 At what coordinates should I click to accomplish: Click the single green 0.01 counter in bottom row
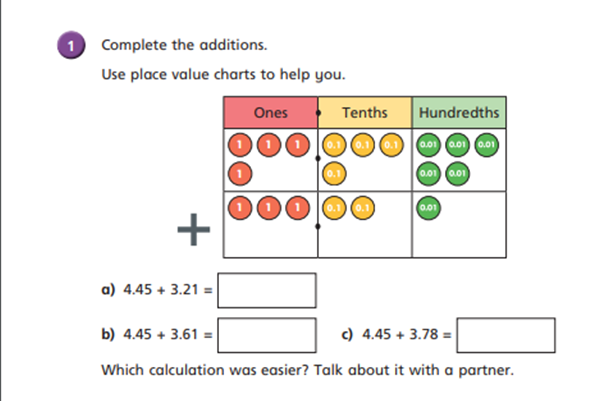(x=429, y=208)
